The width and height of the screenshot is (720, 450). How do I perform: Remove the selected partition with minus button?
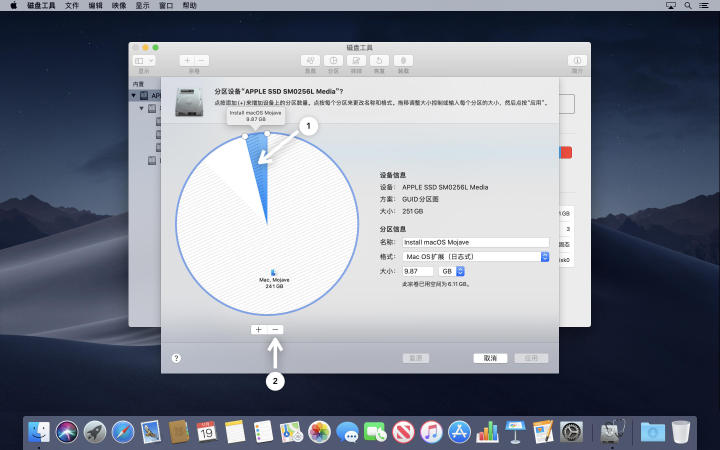point(275,330)
